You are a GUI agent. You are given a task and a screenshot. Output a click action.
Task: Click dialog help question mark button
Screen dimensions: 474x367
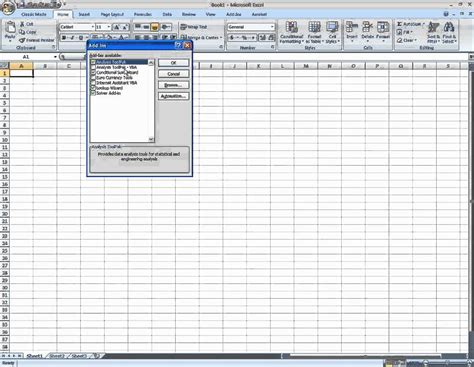pos(178,45)
